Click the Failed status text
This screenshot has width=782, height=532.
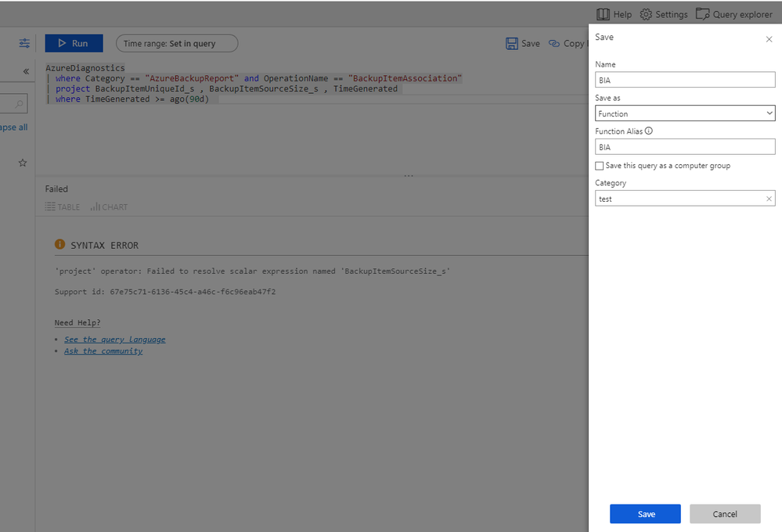tap(56, 189)
